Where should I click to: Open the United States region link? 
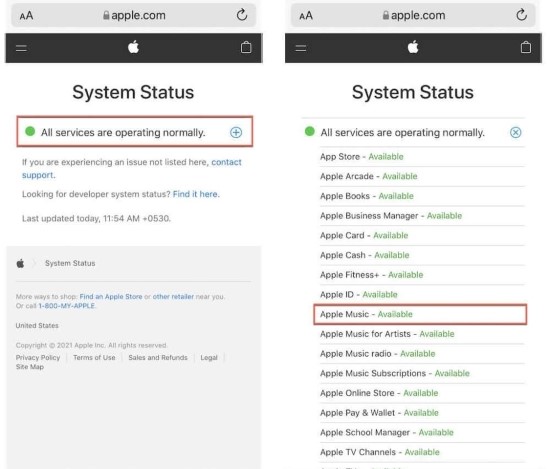[x=37, y=326]
